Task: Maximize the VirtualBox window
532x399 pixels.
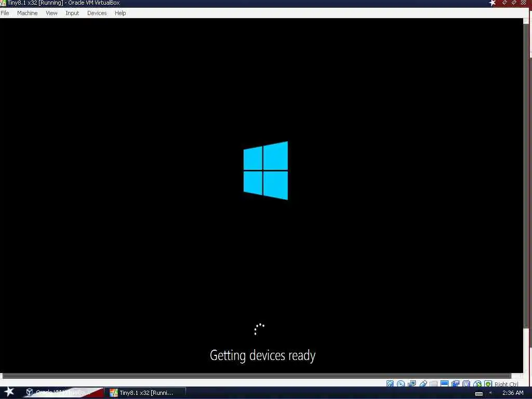Action: tap(514, 3)
